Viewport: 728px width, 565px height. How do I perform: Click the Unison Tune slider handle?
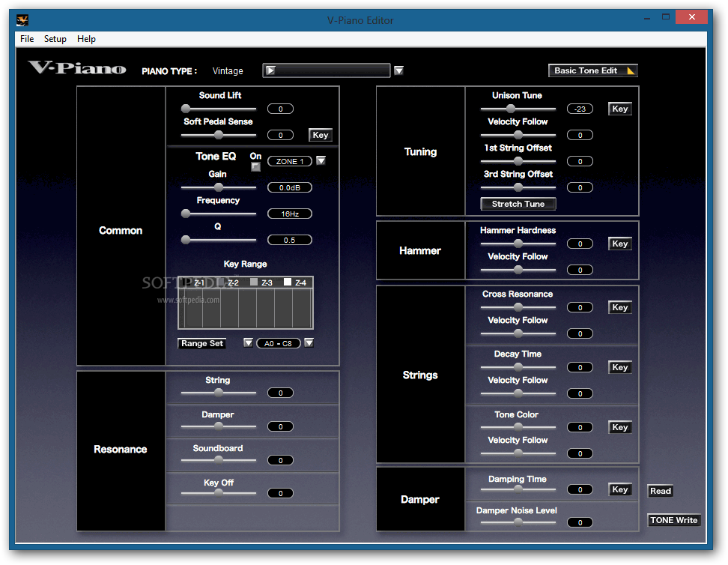point(511,109)
